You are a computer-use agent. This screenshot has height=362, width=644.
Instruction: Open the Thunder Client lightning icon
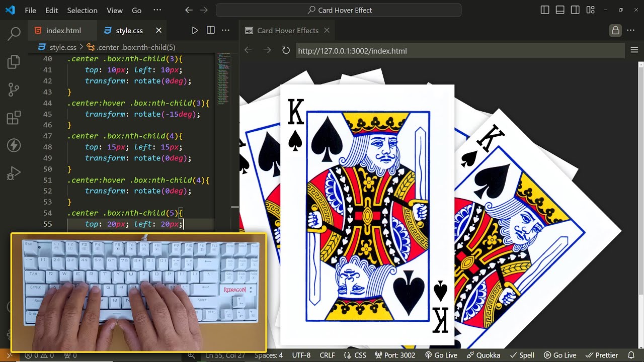pos(14,146)
